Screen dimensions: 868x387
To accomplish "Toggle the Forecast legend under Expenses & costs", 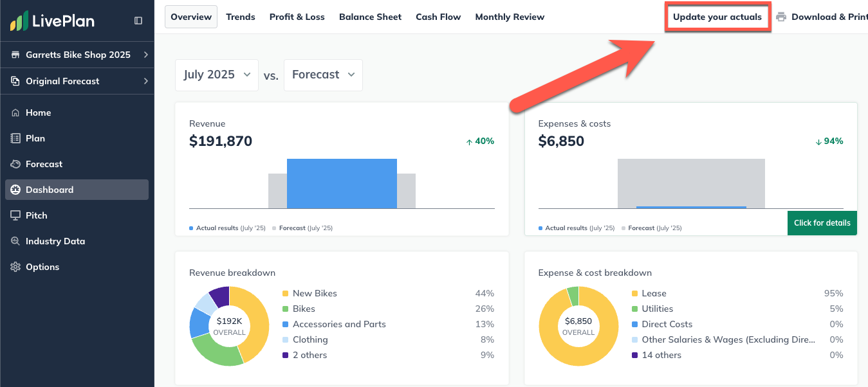I will pyautogui.click(x=652, y=228).
